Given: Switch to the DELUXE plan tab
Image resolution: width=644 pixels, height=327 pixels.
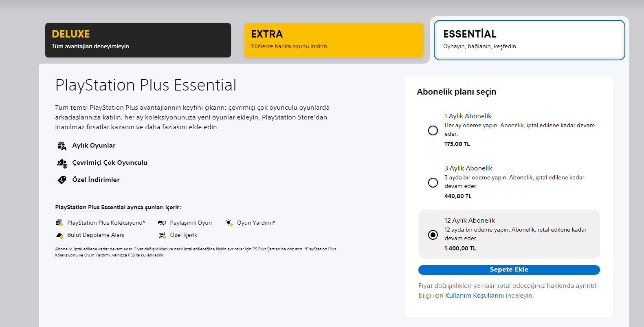Looking at the screenshot, I should click(x=138, y=40).
